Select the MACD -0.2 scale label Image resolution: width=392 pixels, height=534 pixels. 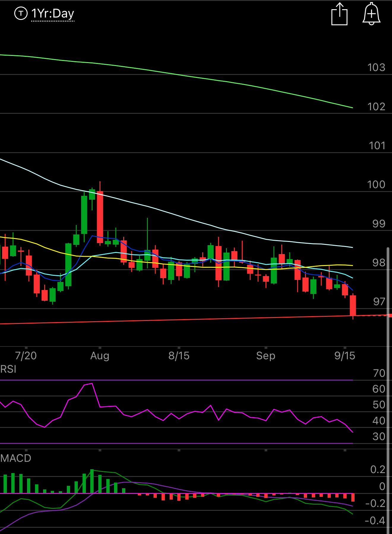coord(375,503)
